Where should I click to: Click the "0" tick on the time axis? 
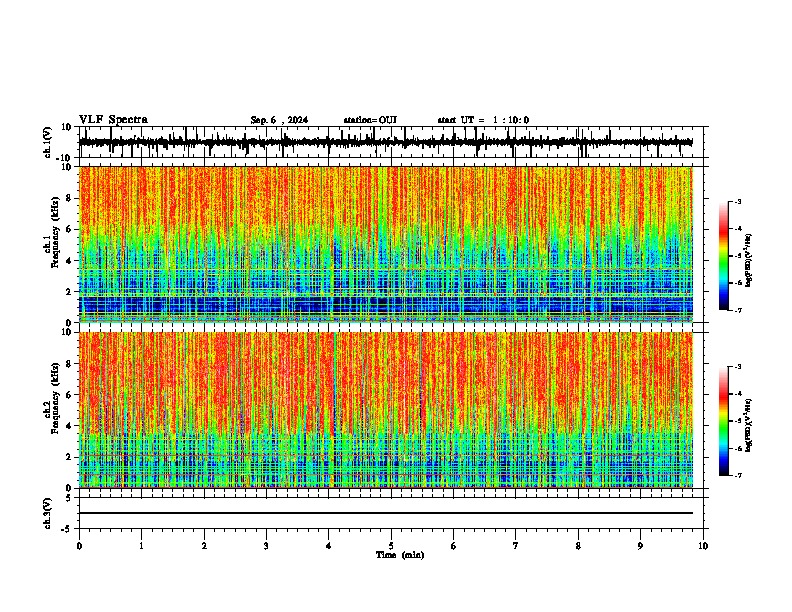pyautogui.click(x=79, y=546)
